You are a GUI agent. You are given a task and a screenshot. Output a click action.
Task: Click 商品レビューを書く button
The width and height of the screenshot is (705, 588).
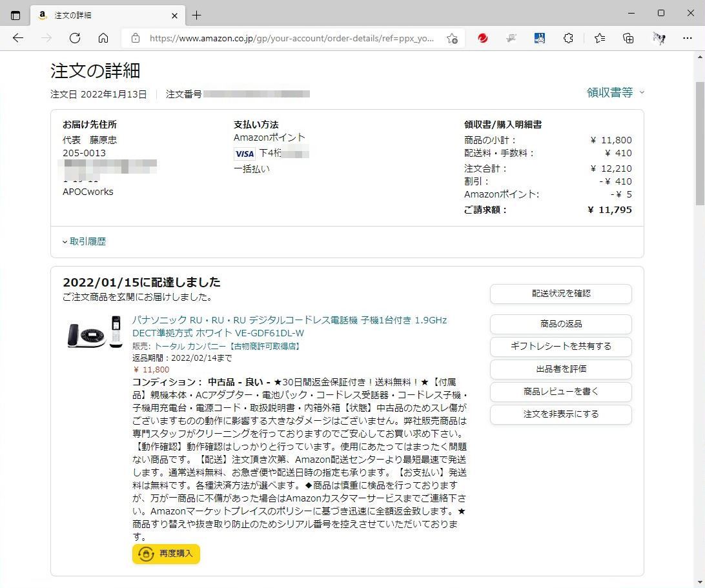coord(560,392)
